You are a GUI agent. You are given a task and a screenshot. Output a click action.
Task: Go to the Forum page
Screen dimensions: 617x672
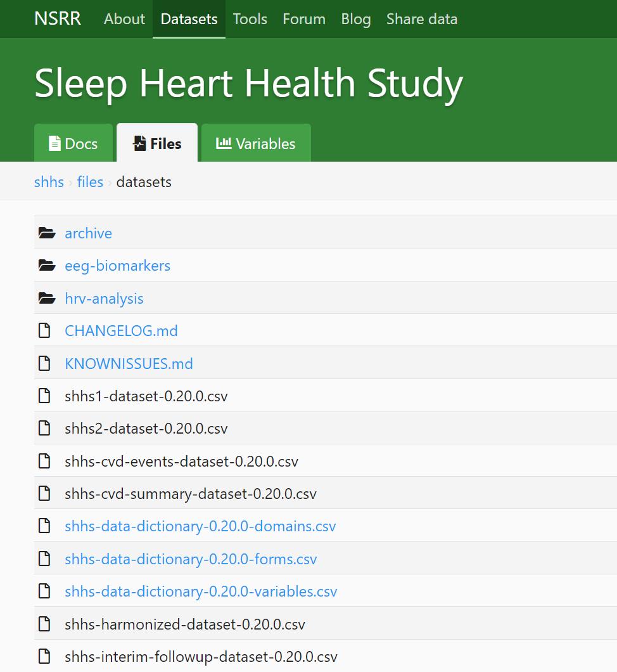[304, 19]
